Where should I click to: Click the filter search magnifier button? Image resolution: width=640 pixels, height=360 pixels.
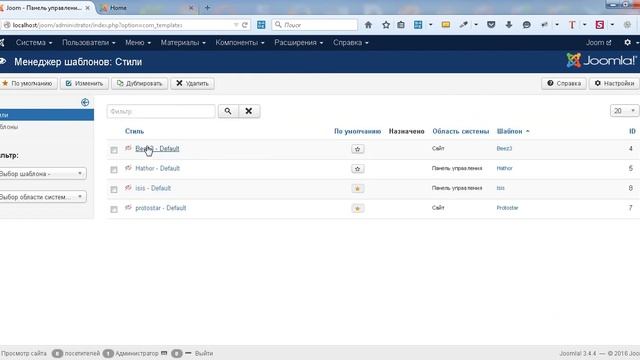228,111
